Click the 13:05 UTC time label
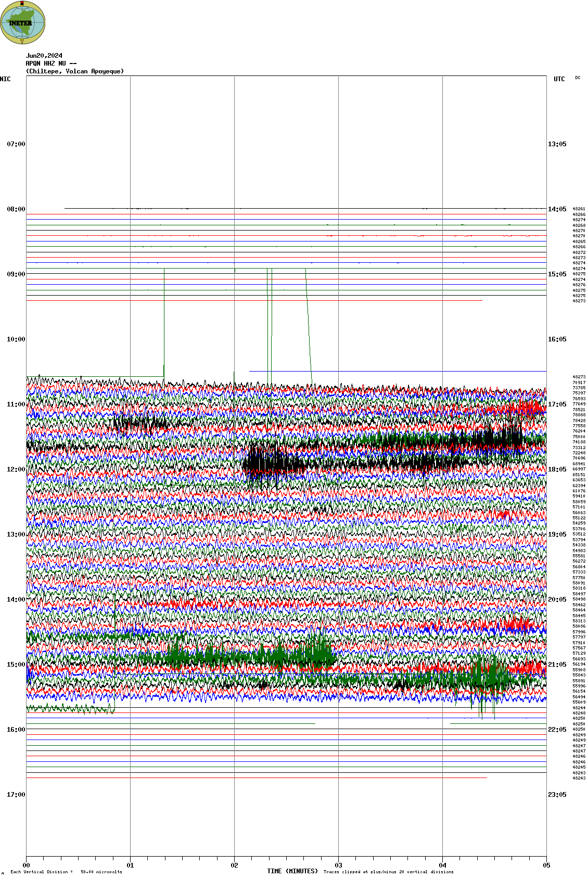 [557, 144]
